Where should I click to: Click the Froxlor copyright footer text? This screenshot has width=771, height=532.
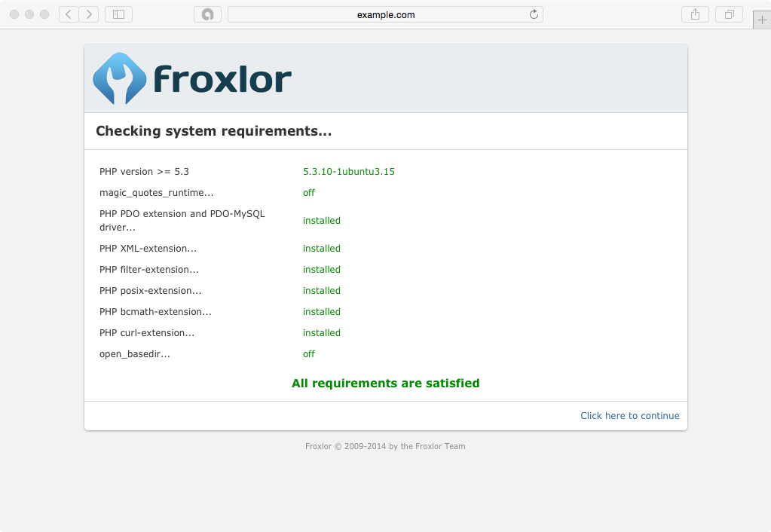coord(385,446)
